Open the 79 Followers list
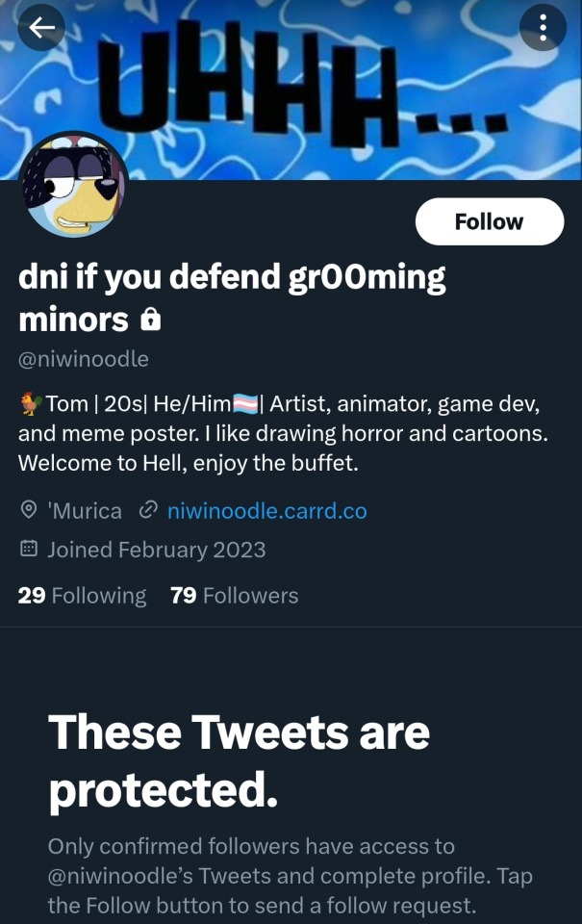Viewport: 582px width, 924px height. coord(234,596)
